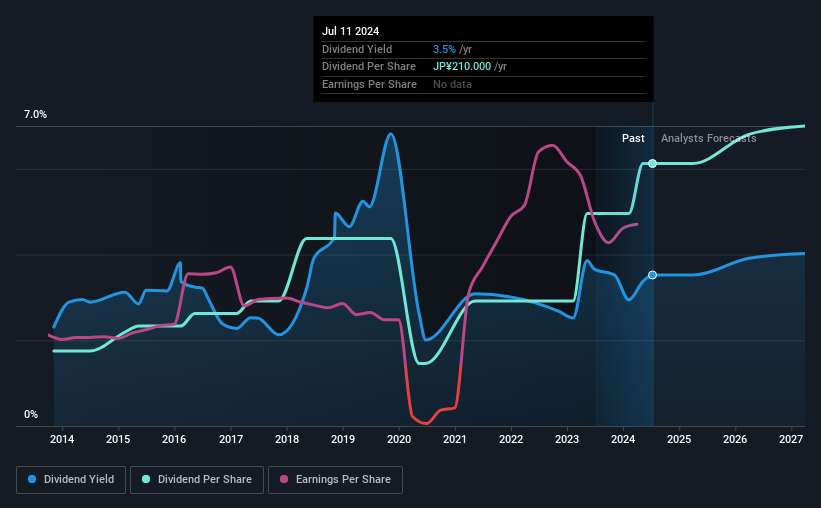Click the Analysts Forecasts label
The image size is (821, 508).
tap(708, 138)
